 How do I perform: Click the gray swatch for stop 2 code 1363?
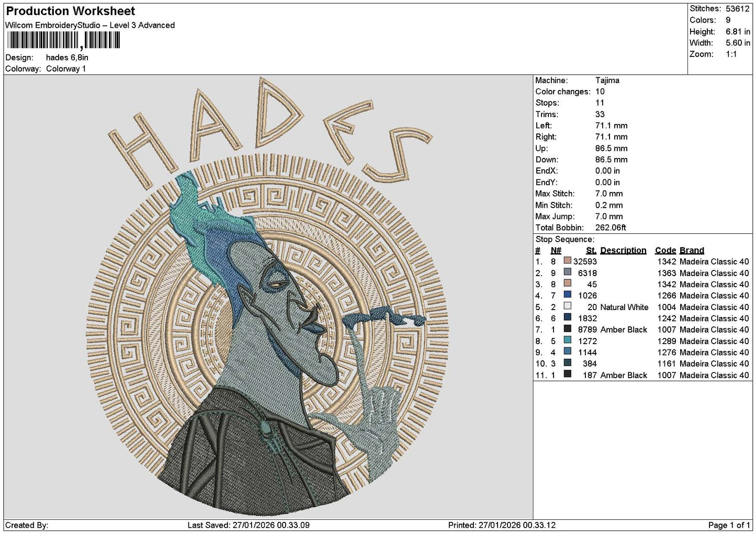pyautogui.click(x=567, y=272)
